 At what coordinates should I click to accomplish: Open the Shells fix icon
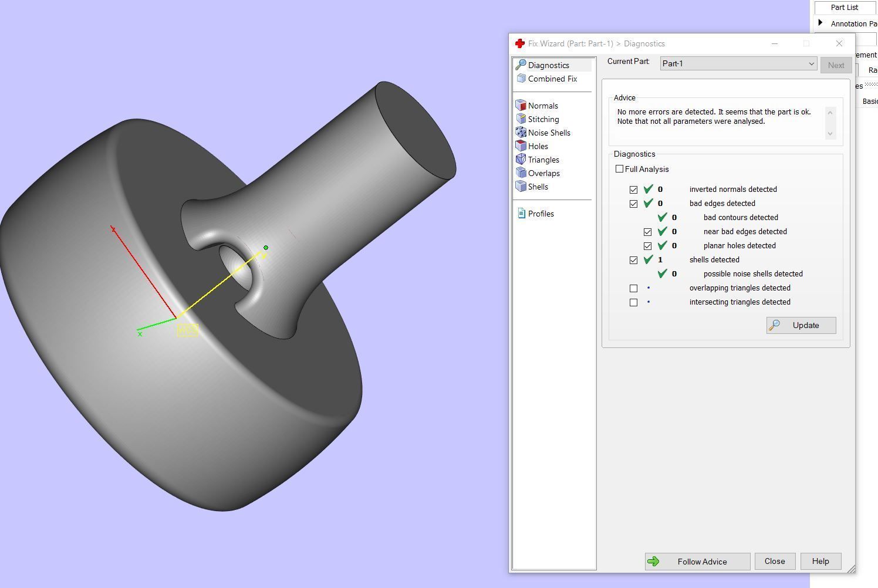(x=521, y=187)
